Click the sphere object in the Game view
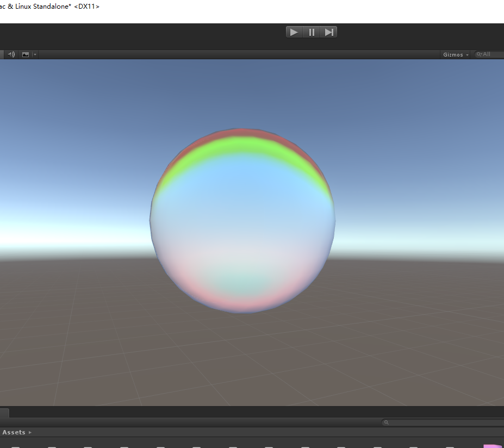Screen dimensions: 504x448 [243, 220]
